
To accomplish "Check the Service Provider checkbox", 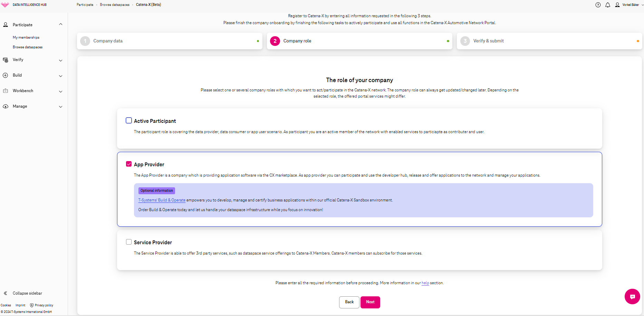I will (129, 242).
